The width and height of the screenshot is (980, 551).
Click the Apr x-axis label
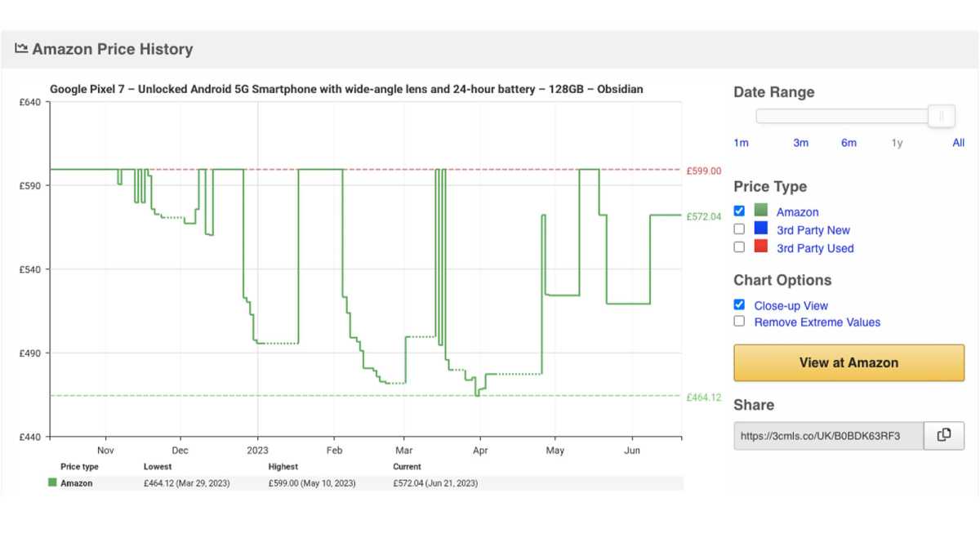(x=480, y=451)
